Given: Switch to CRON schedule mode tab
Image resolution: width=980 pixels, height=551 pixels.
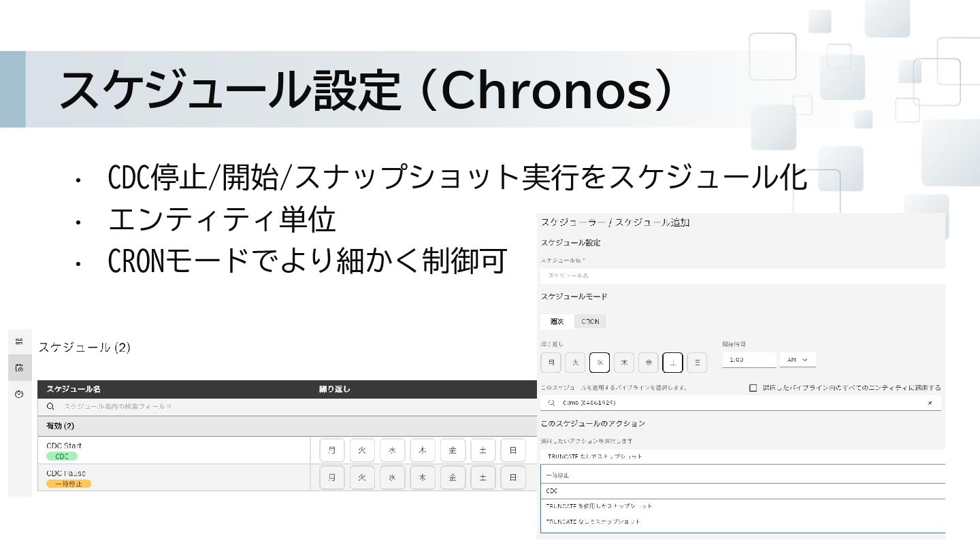Looking at the screenshot, I should [x=590, y=321].
